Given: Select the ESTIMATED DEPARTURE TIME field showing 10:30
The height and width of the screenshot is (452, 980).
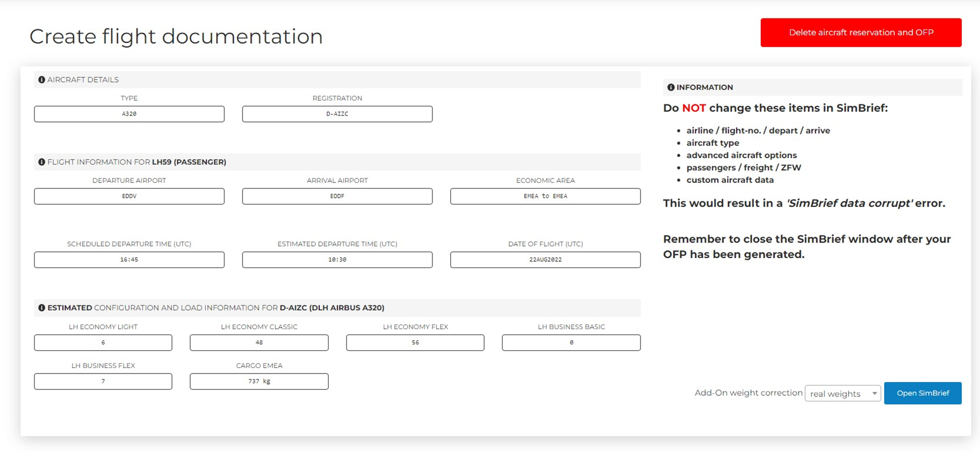Looking at the screenshot, I should pyautogui.click(x=337, y=260).
